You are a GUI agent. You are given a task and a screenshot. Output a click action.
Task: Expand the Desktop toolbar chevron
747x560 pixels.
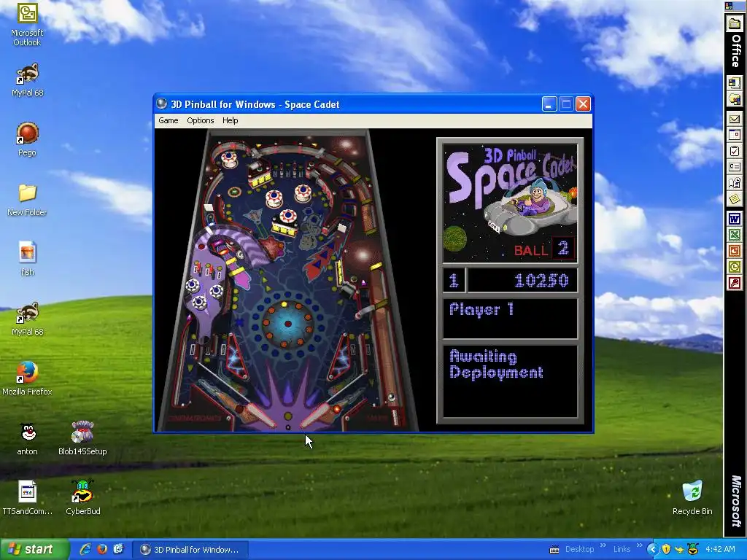tap(603, 545)
